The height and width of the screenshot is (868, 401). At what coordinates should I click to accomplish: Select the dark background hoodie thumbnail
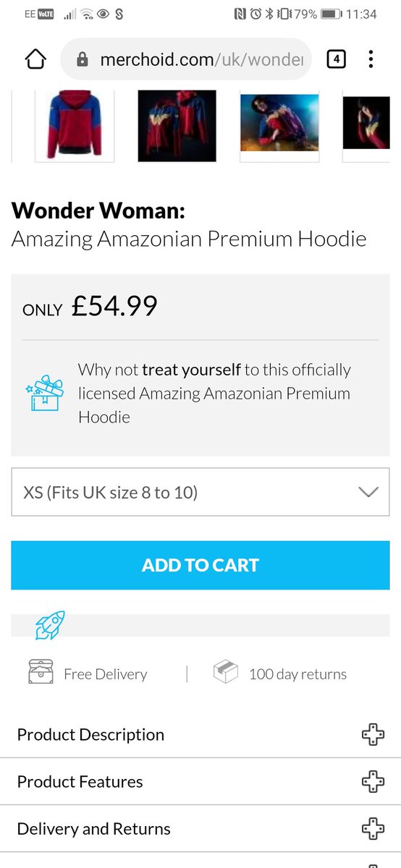point(177,126)
